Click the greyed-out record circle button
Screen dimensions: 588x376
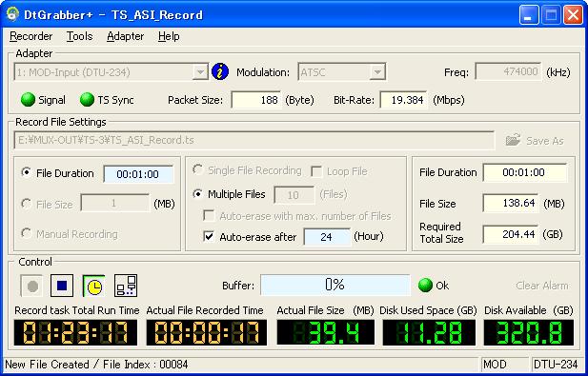point(31,286)
